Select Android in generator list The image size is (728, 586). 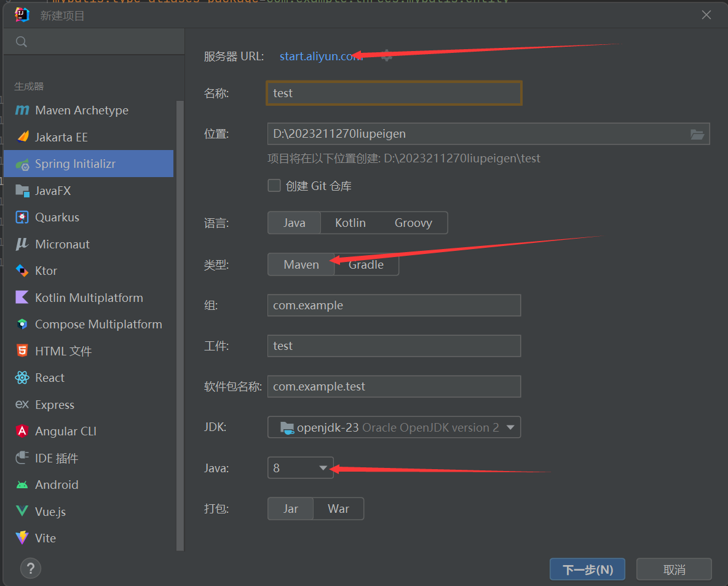pos(89,485)
